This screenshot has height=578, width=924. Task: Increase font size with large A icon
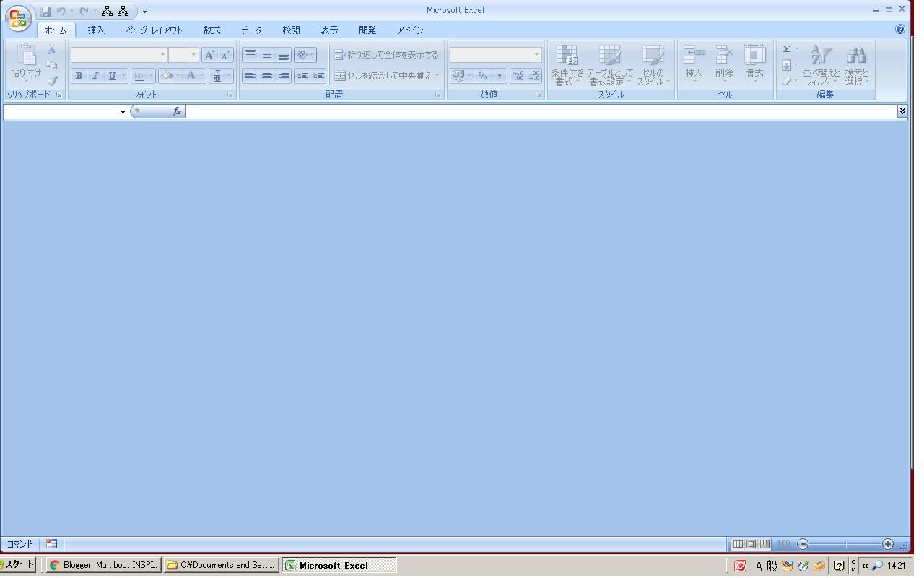pyautogui.click(x=209, y=55)
